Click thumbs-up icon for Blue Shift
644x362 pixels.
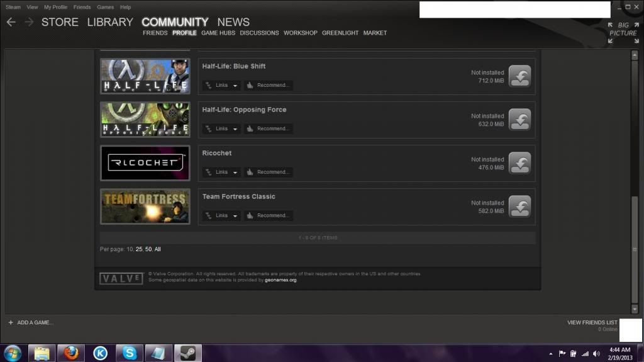coord(250,85)
